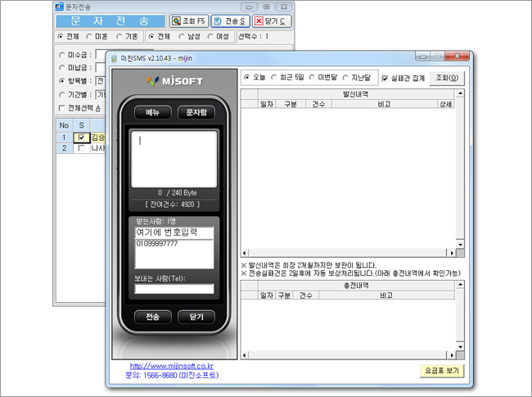Select the 이번달 radio button
This screenshot has height=397, width=532.
311,78
